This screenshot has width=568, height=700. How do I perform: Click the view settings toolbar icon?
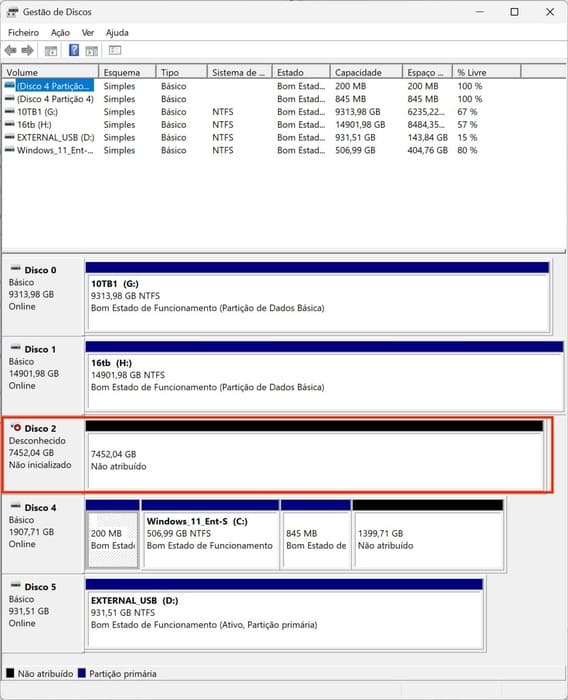point(115,50)
